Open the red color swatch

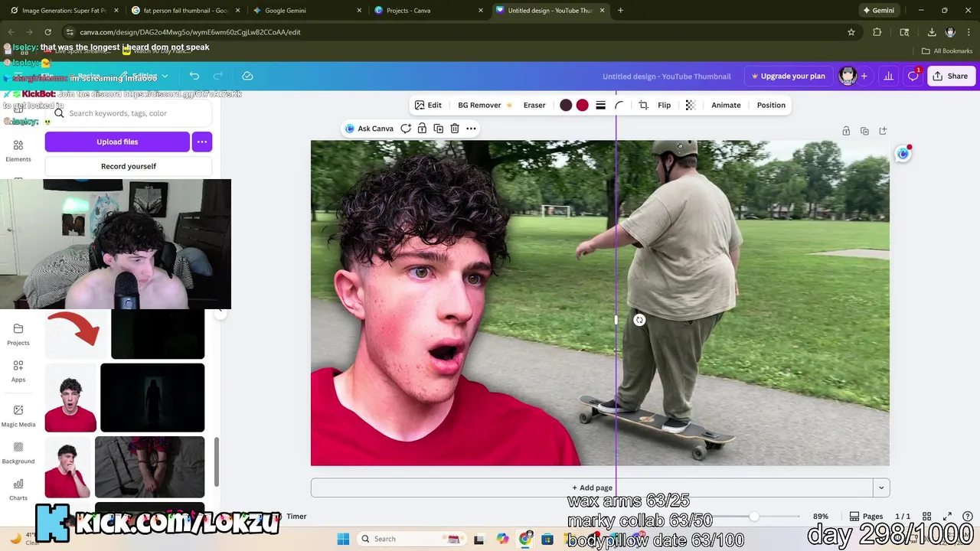coord(583,105)
